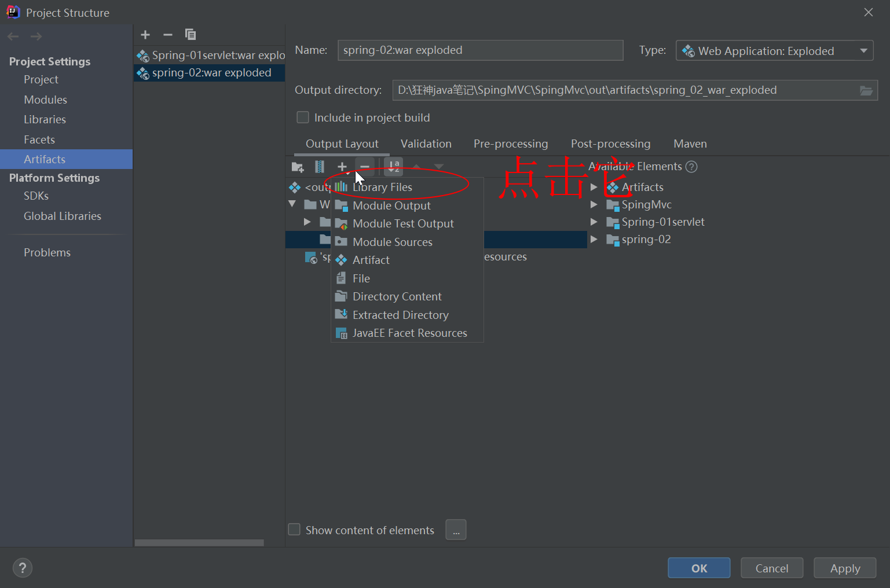Select Library Files from popup menu
The image size is (890, 588).
point(407,187)
